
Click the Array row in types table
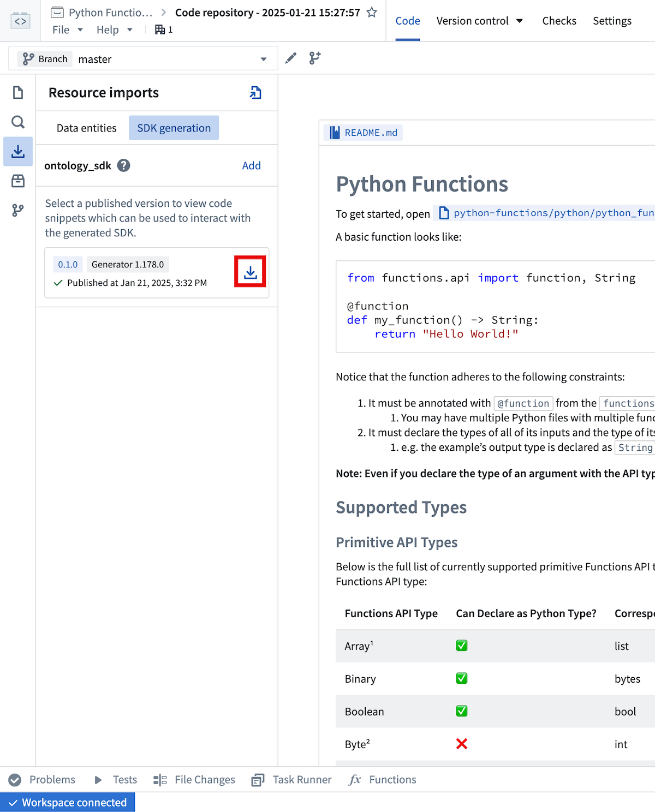(x=495, y=646)
